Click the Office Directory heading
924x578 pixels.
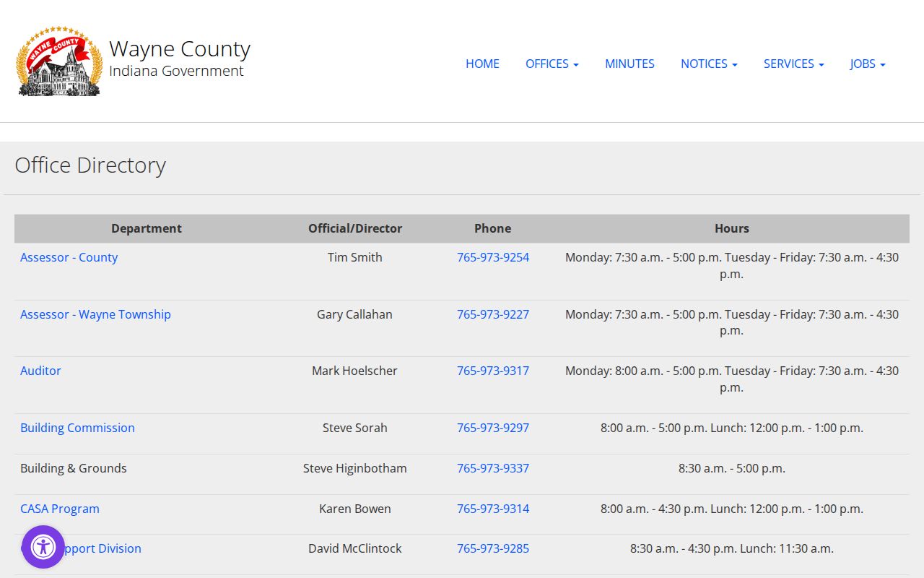[90, 165]
